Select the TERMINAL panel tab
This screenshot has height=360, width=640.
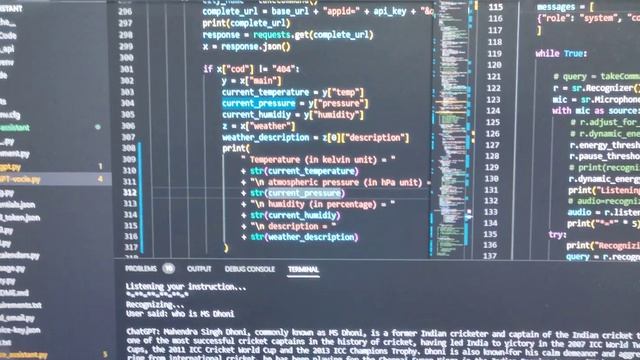tap(303, 269)
